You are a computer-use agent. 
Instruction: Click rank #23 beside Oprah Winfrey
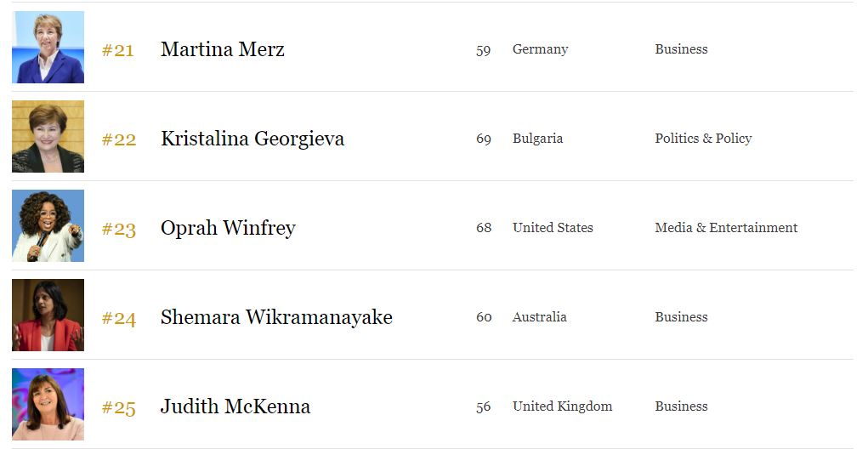click(119, 230)
